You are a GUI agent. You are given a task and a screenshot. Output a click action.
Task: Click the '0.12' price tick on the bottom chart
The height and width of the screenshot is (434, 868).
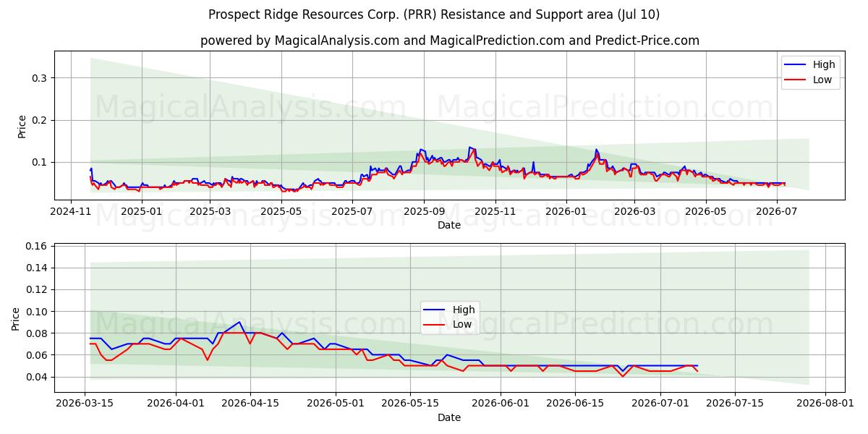click(36, 289)
